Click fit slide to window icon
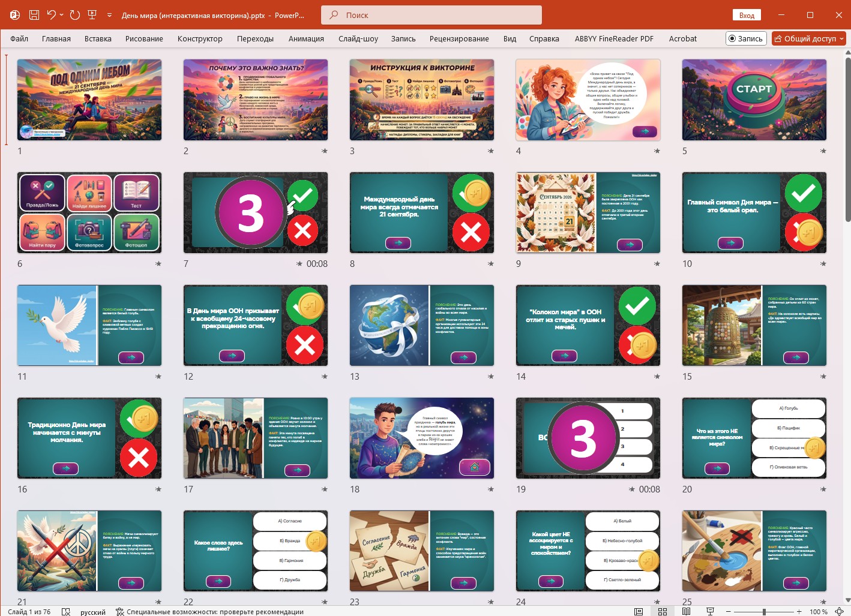 [x=840, y=611]
